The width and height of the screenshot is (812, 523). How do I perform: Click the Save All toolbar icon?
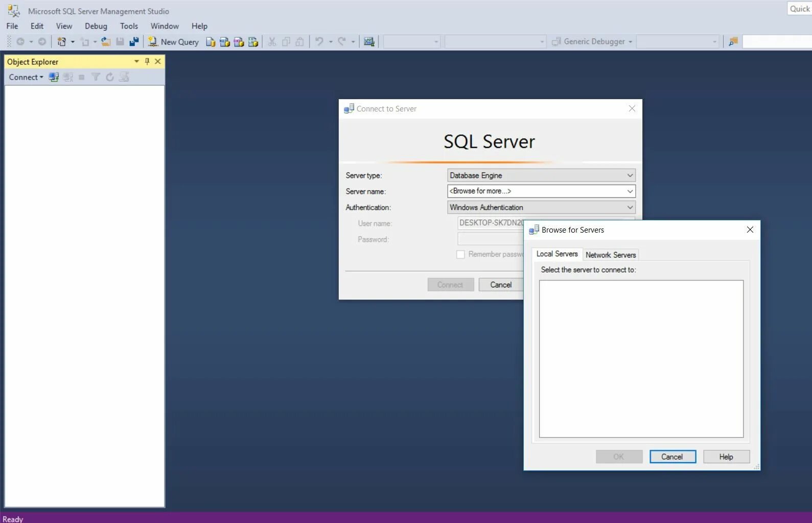(x=134, y=42)
